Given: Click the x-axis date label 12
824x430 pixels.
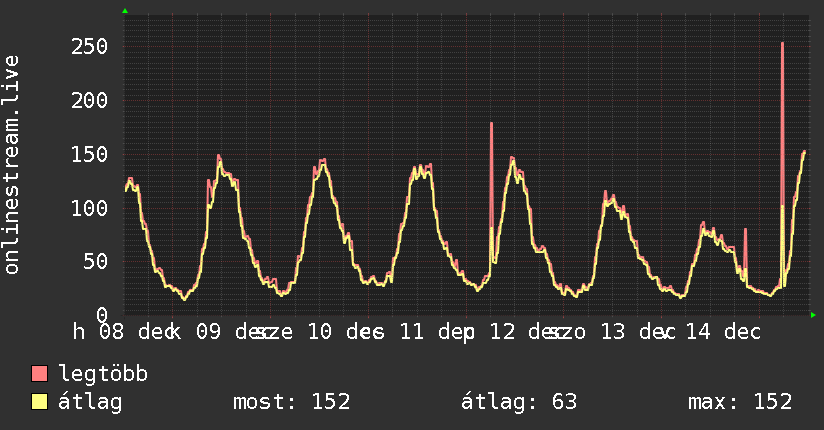Looking at the screenshot, I should [x=502, y=332].
